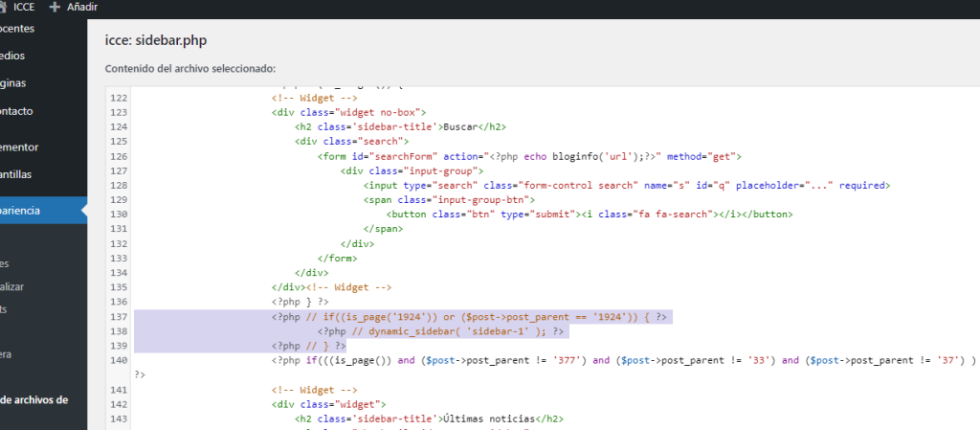This screenshot has width=980, height=430.
Task: Open Docentes in the admin sidebar
Action: pos(17,29)
